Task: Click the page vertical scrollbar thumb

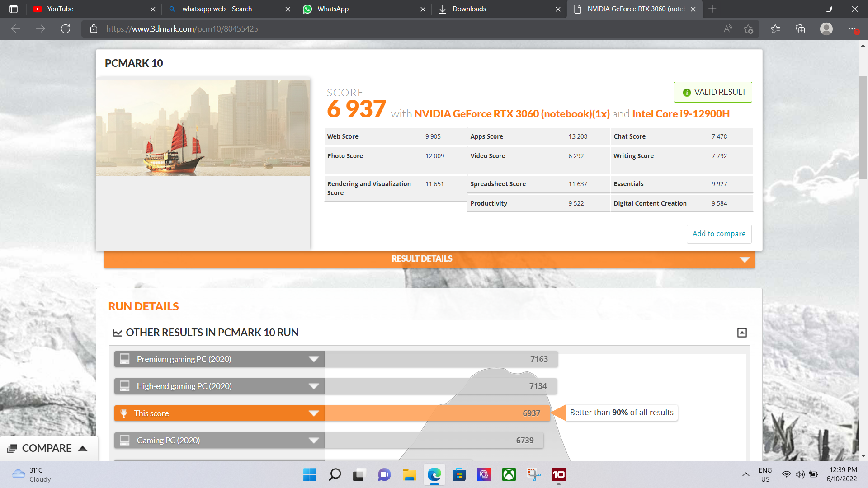Action: (863, 128)
